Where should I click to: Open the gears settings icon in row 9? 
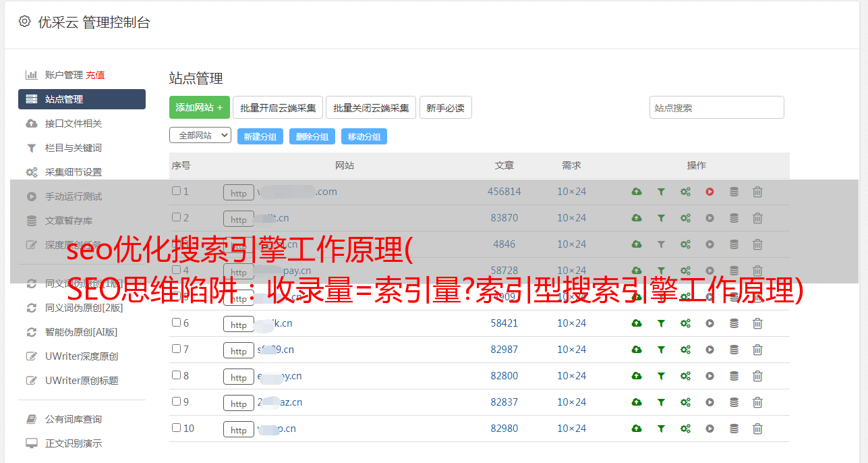click(685, 402)
